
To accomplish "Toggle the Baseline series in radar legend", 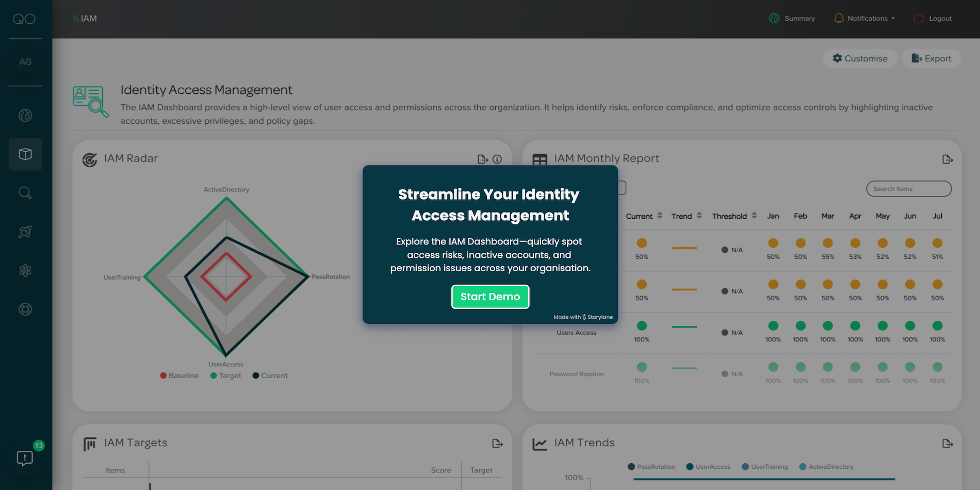I will coord(179,375).
